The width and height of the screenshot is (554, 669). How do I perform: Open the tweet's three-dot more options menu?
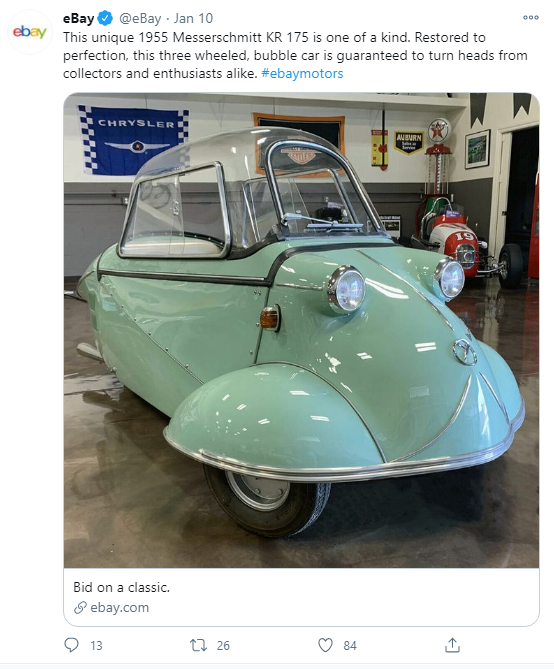(x=531, y=17)
